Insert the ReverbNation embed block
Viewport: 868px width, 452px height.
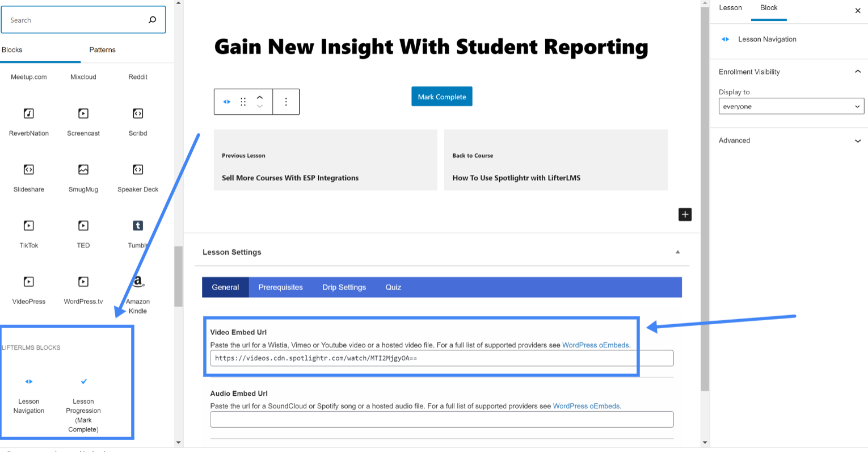coord(28,122)
